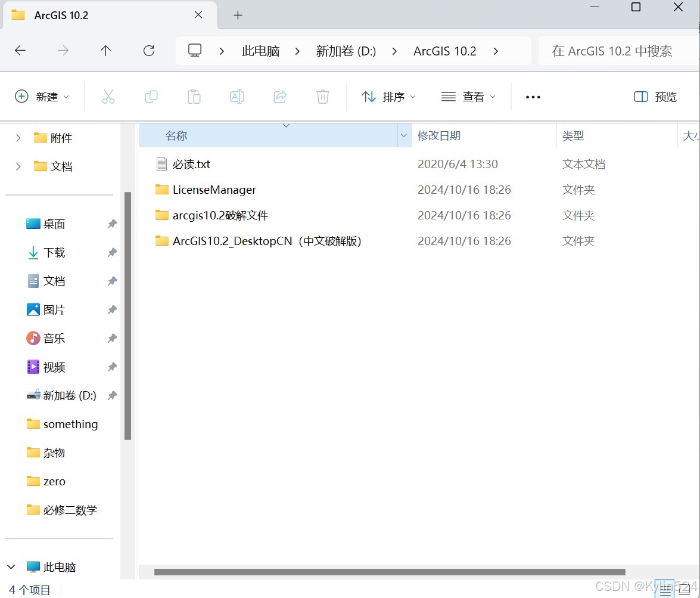Expand chevron after 新加卷 (D:) breadcrumb
Image resolution: width=700 pixels, height=598 pixels.
(394, 51)
